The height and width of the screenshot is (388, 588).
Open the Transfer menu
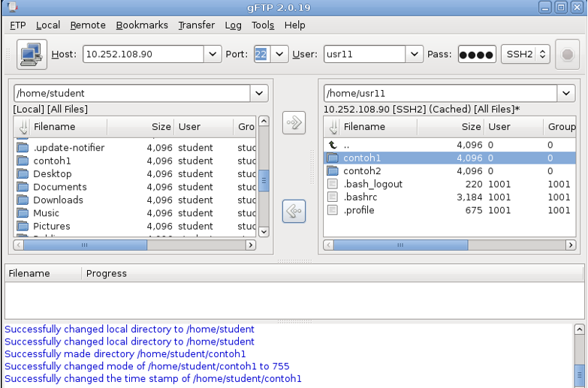pos(197,26)
